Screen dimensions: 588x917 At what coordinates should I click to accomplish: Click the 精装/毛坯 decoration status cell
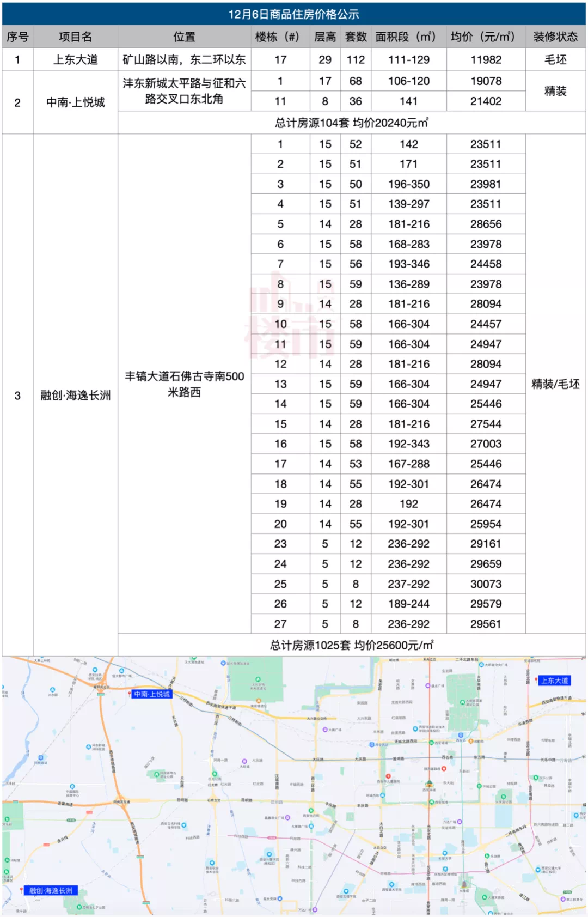click(x=555, y=384)
